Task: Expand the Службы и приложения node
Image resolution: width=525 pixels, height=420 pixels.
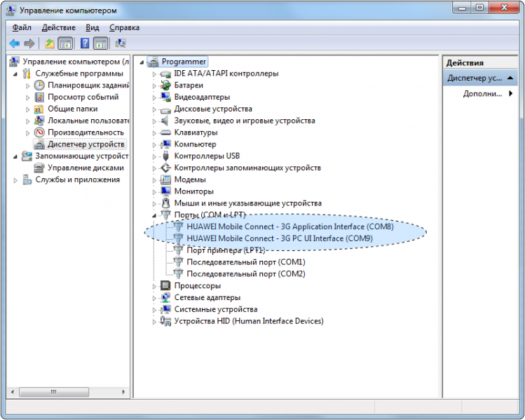Action: [15, 180]
